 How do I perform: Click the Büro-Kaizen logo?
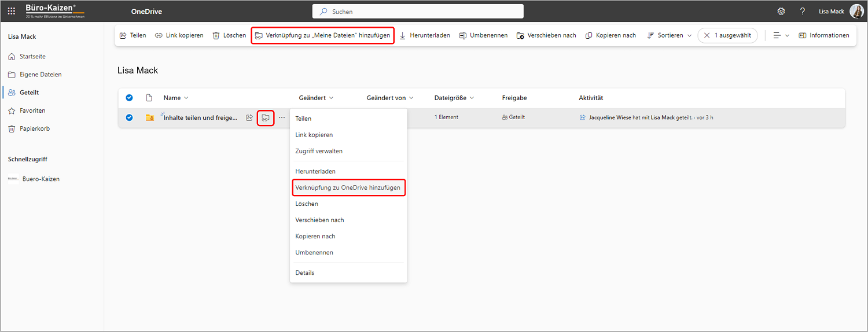pos(55,11)
